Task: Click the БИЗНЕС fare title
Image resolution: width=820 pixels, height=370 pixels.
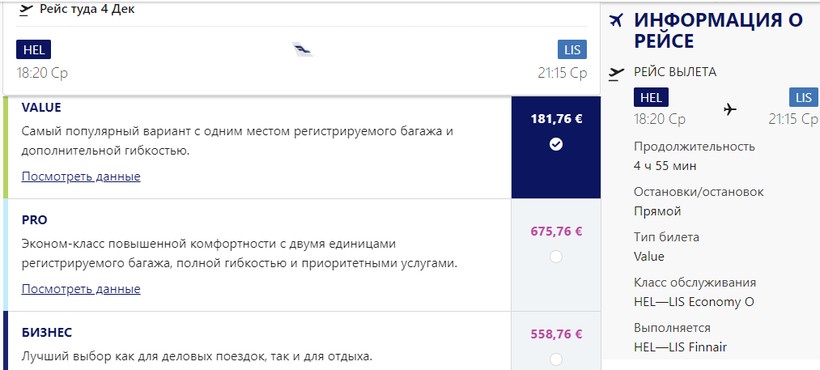Action: [47, 332]
